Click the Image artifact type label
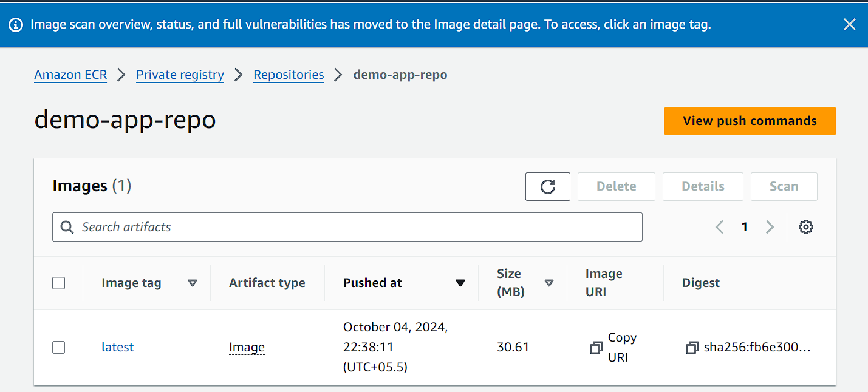The image size is (868, 392). (x=247, y=348)
